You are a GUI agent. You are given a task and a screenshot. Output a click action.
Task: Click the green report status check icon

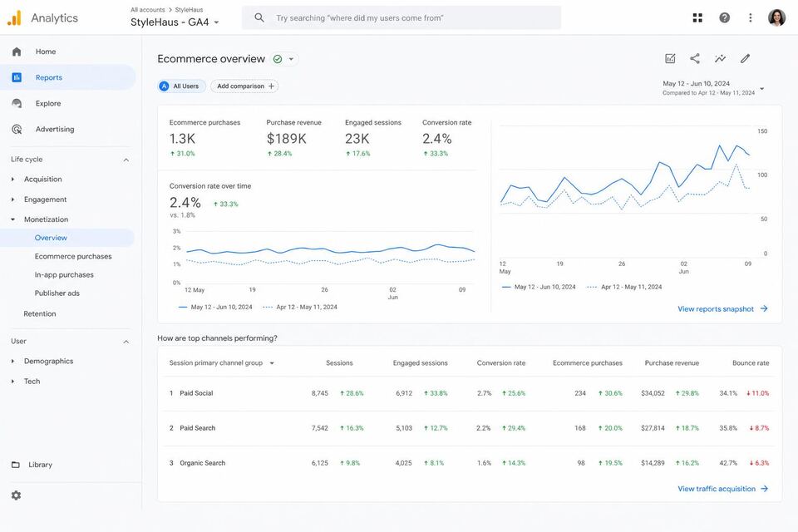pyautogui.click(x=278, y=59)
